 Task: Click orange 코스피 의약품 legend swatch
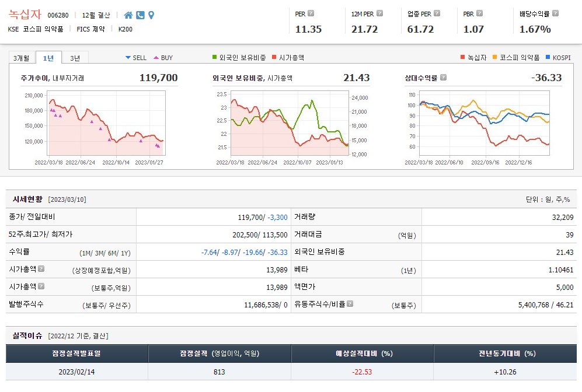point(494,57)
